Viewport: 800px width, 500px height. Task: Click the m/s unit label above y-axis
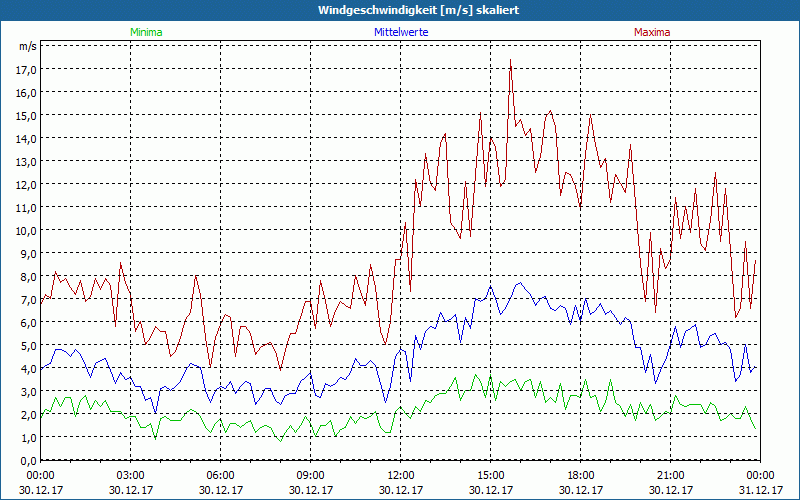click(27, 46)
